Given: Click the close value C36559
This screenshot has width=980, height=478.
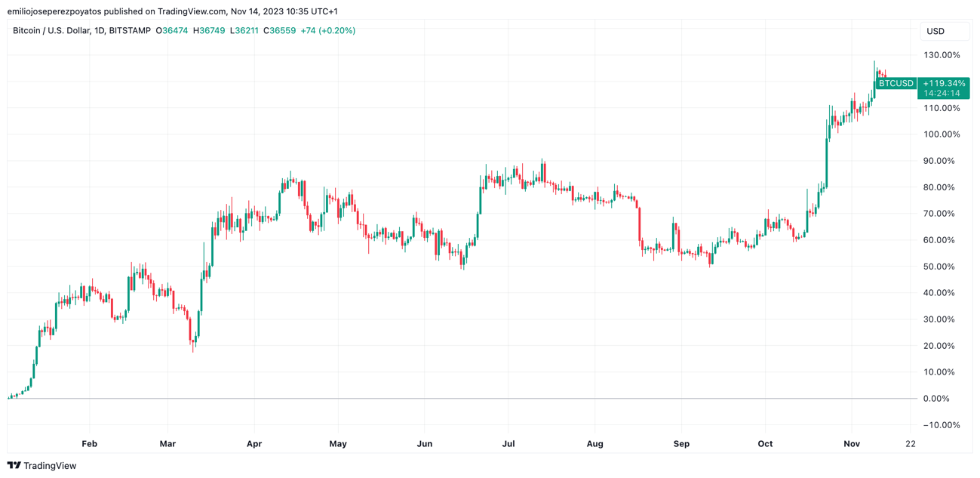Looking at the screenshot, I should pyautogui.click(x=279, y=31).
